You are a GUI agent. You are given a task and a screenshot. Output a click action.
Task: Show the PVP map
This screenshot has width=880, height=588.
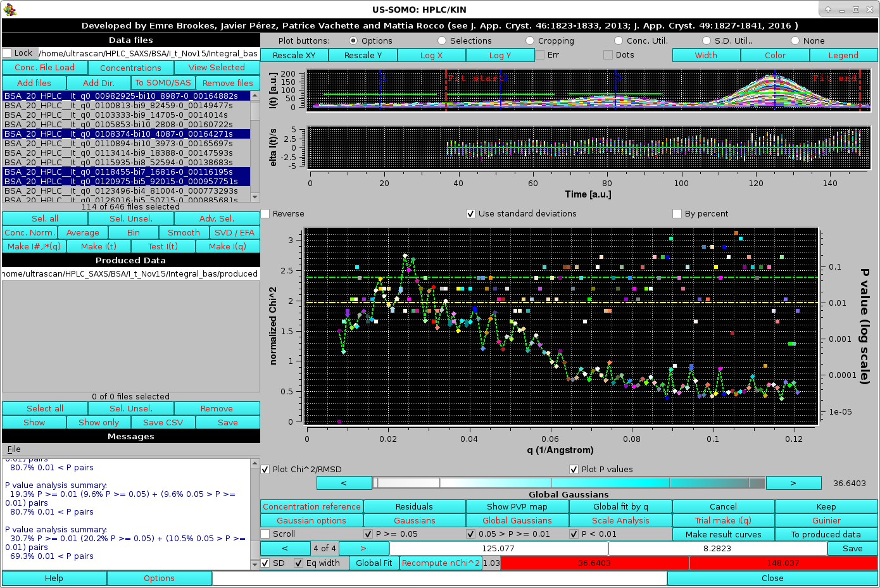pyautogui.click(x=517, y=506)
